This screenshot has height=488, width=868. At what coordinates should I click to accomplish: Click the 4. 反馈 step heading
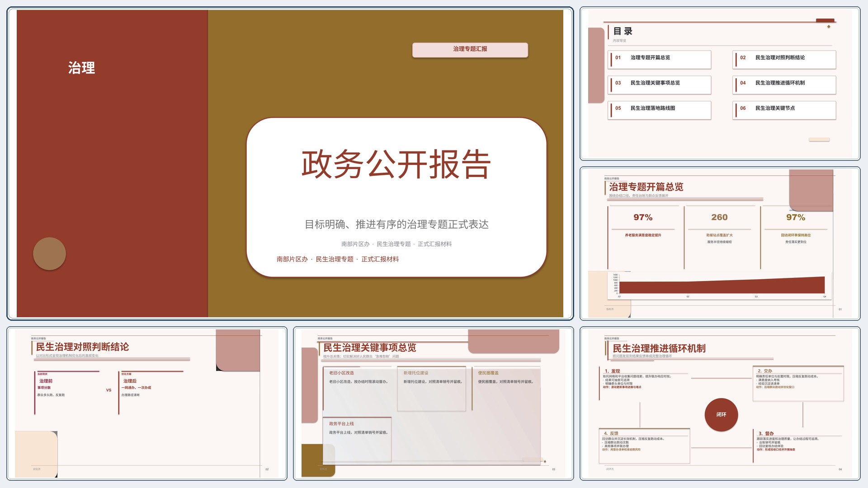pyautogui.click(x=611, y=433)
